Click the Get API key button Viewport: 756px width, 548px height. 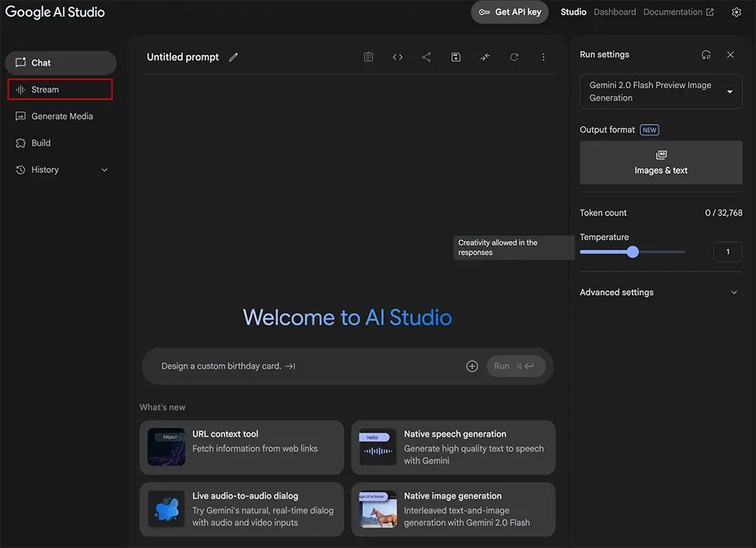pos(510,12)
